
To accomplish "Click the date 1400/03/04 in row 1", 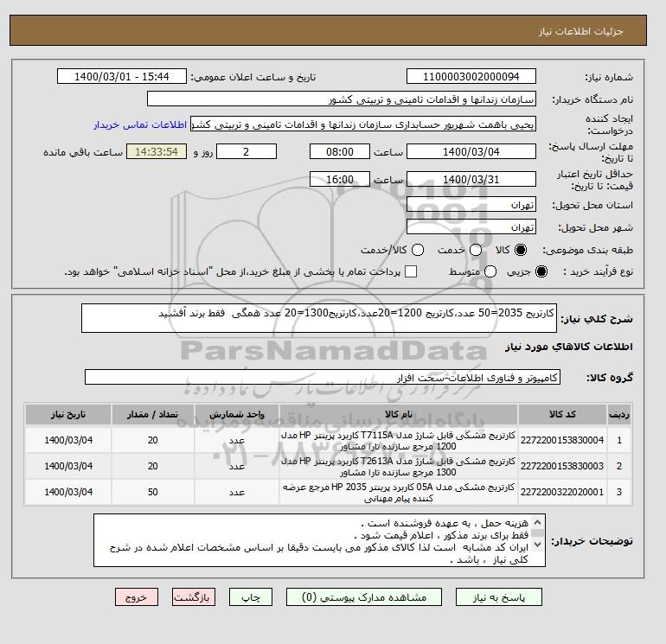I will coord(68,440).
